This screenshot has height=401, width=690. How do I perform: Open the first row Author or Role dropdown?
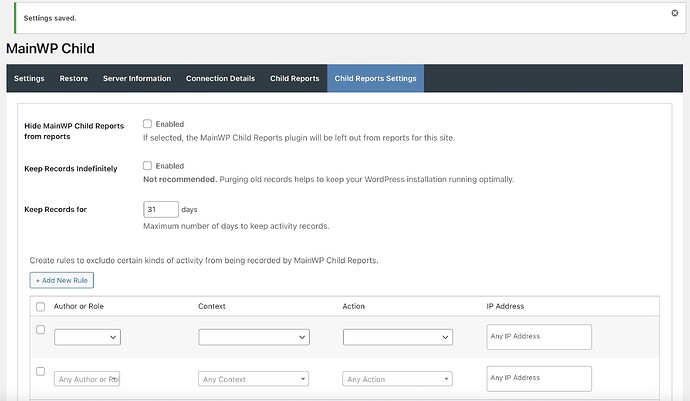[x=87, y=337]
